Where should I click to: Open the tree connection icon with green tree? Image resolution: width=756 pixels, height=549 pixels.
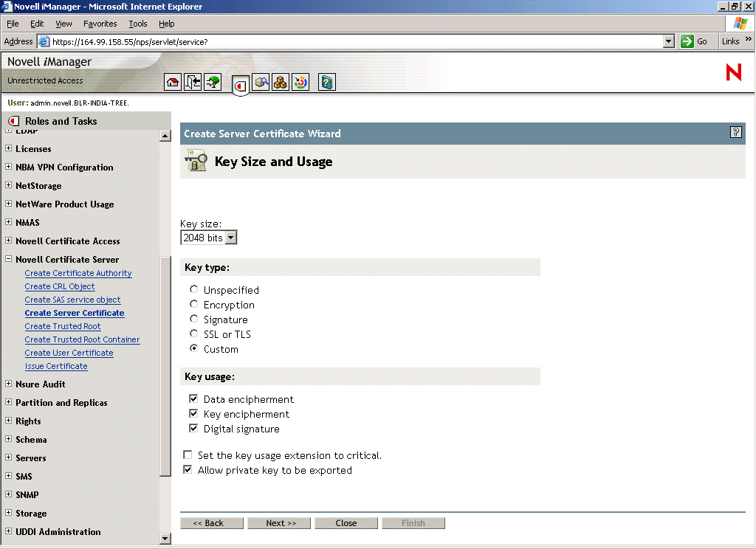213,83
